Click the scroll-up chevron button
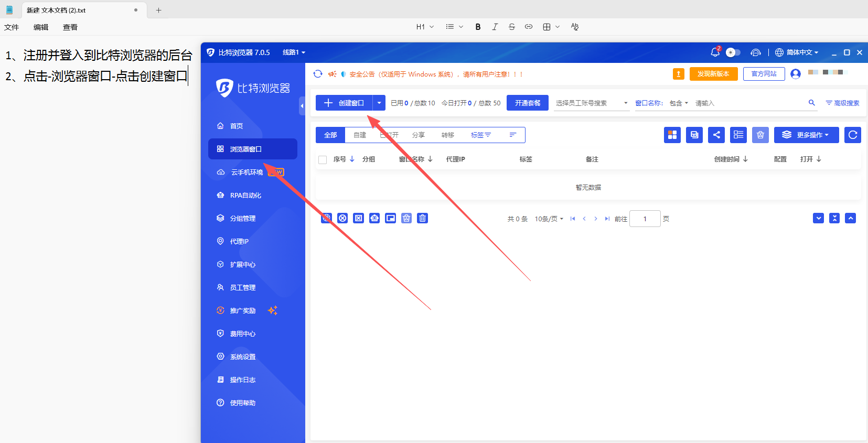The width and height of the screenshot is (868, 443). tap(851, 218)
